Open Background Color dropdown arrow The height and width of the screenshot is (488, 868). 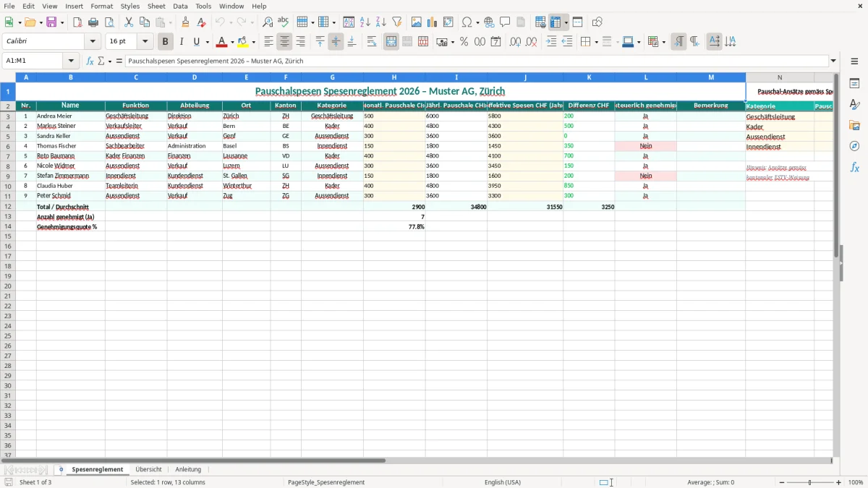coord(254,42)
